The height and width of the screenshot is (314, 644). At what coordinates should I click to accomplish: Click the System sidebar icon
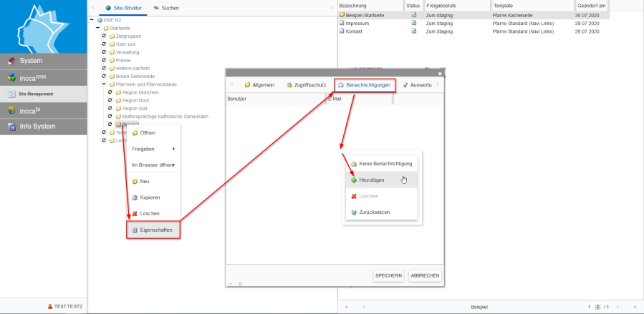(11, 61)
